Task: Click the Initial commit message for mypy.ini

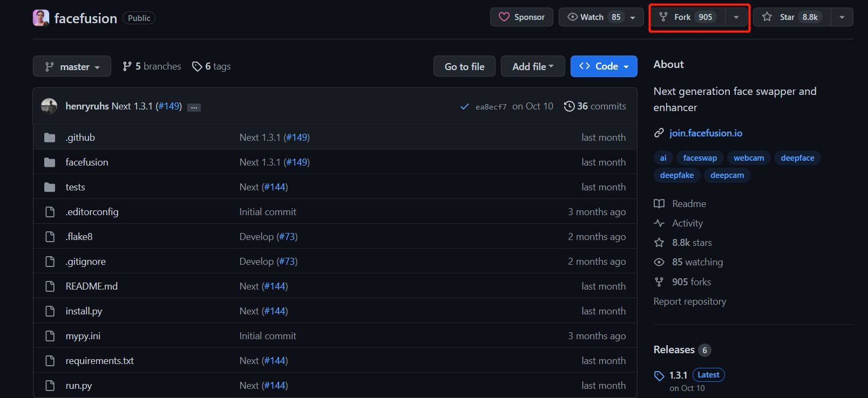Action: click(x=268, y=336)
